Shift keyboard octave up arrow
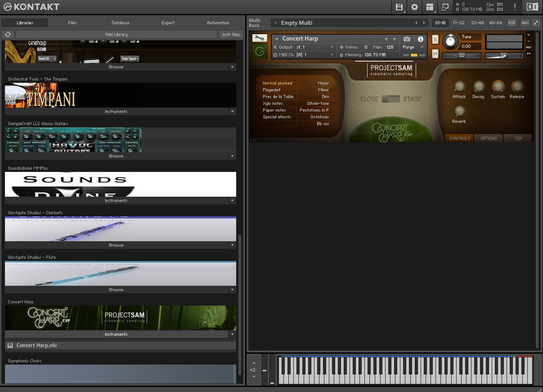The height and width of the screenshot is (392, 543). click(x=254, y=363)
